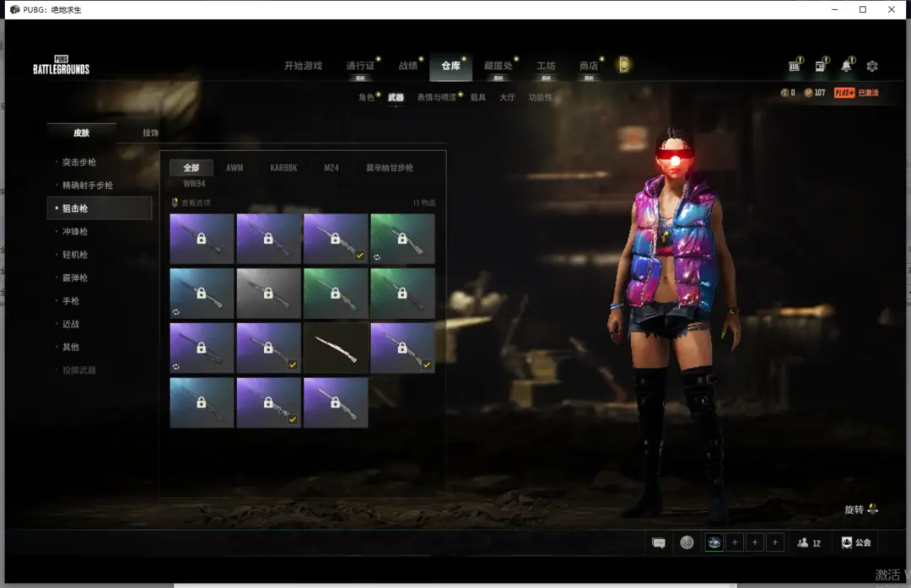
Task: Open the 公会 guild button
Action: point(856,542)
